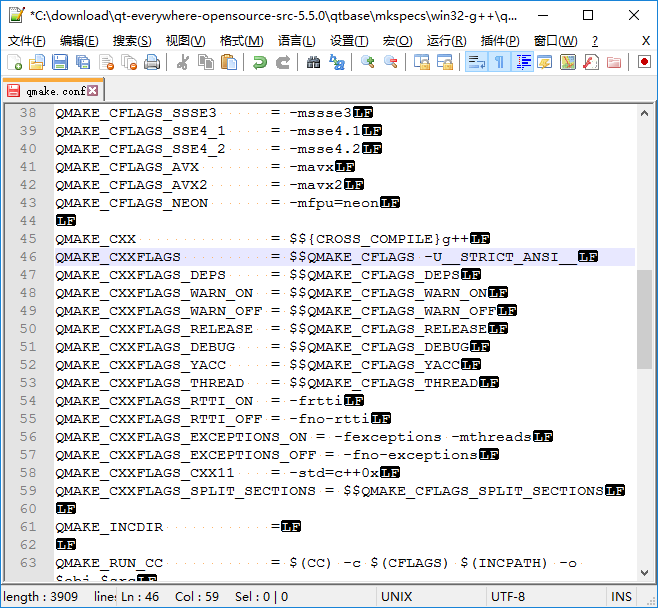Click the UTF-8 encoding status field
Image resolution: width=658 pixels, height=608 pixels.
(x=545, y=596)
